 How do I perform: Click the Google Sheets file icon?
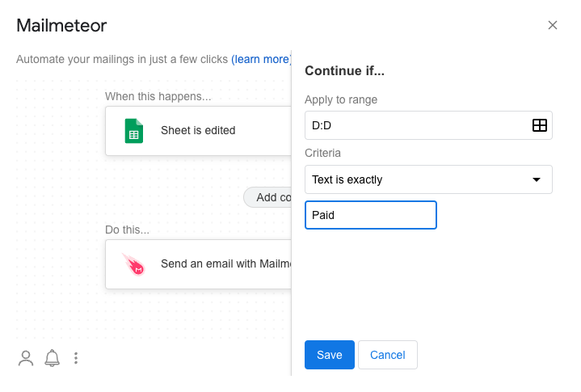(x=134, y=131)
